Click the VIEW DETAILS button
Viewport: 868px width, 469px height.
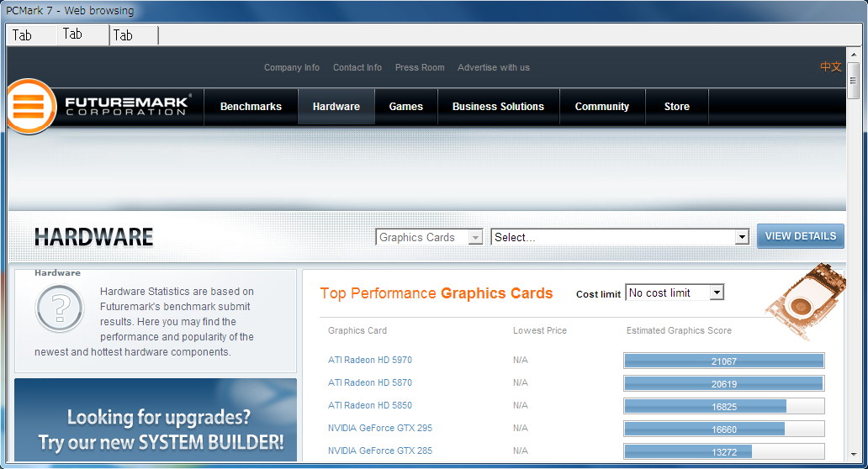point(801,236)
